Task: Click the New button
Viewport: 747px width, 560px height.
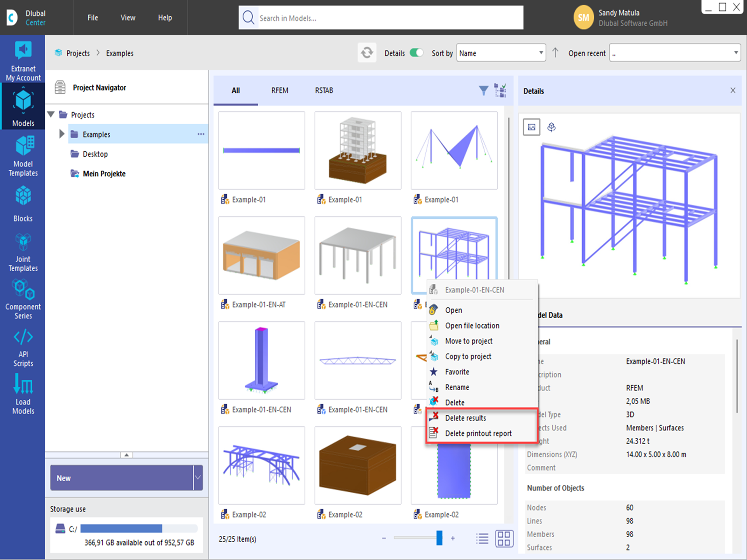Action: [122, 477]
